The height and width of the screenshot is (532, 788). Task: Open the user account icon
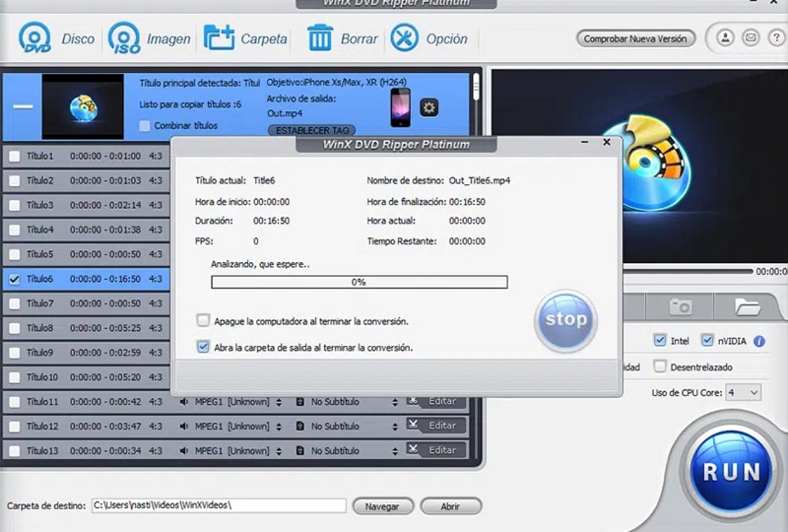click(725, 37)
